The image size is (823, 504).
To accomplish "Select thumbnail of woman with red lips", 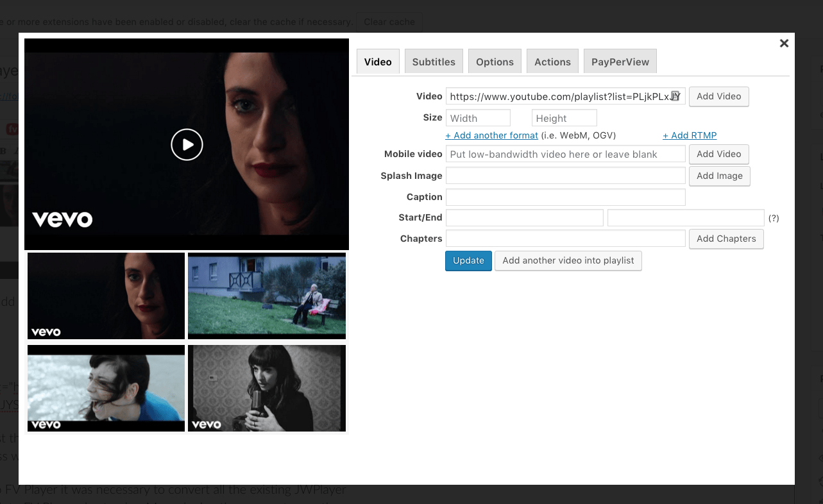I will (106, 296).
